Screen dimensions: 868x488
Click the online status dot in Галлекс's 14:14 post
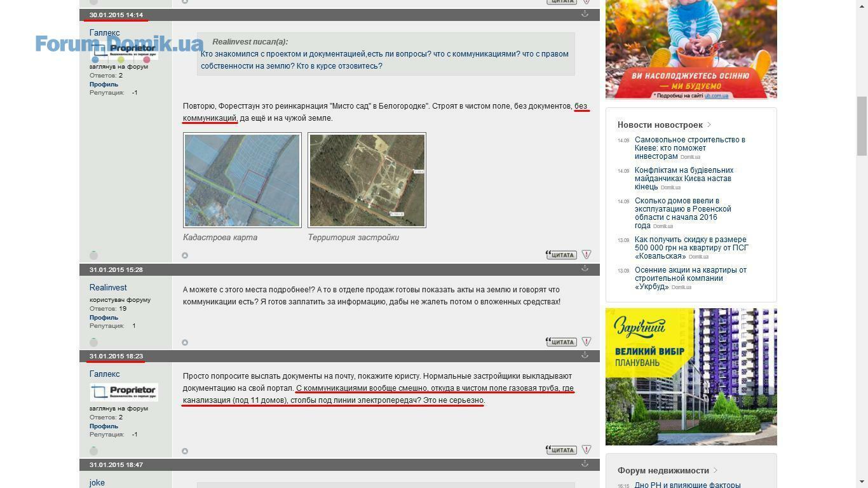click(94, 255)
